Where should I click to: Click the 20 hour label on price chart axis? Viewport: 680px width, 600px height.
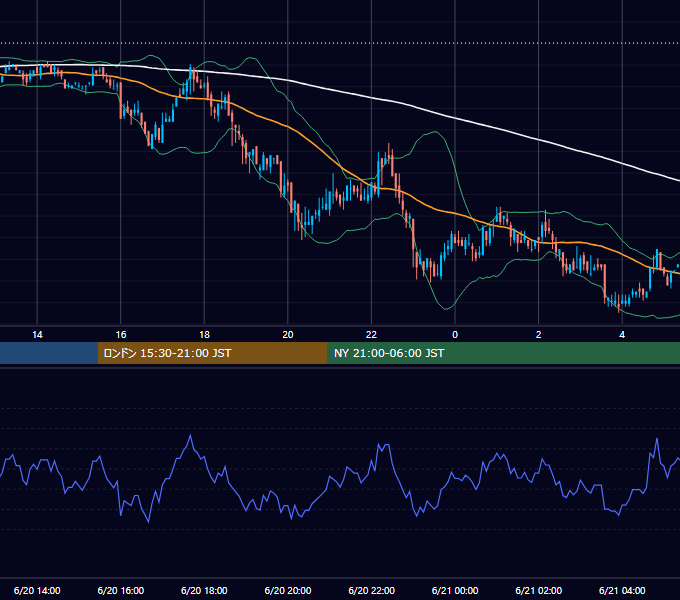(x=288, y=335)
